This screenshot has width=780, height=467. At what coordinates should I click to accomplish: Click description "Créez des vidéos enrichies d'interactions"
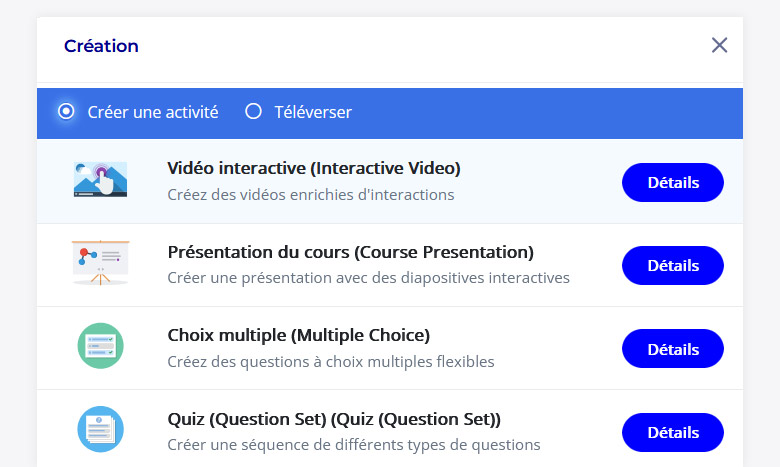point(311,194)
